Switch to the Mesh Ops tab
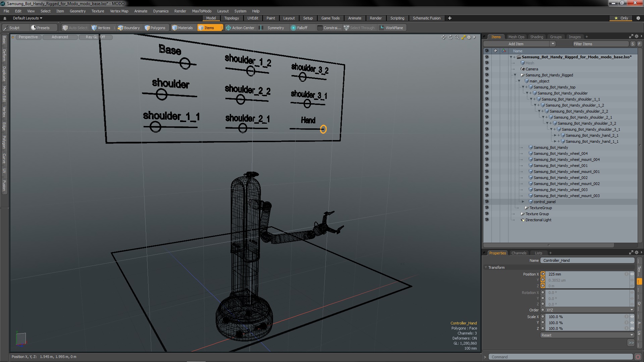This screenshot has height=362, width=644. (516, 37)
